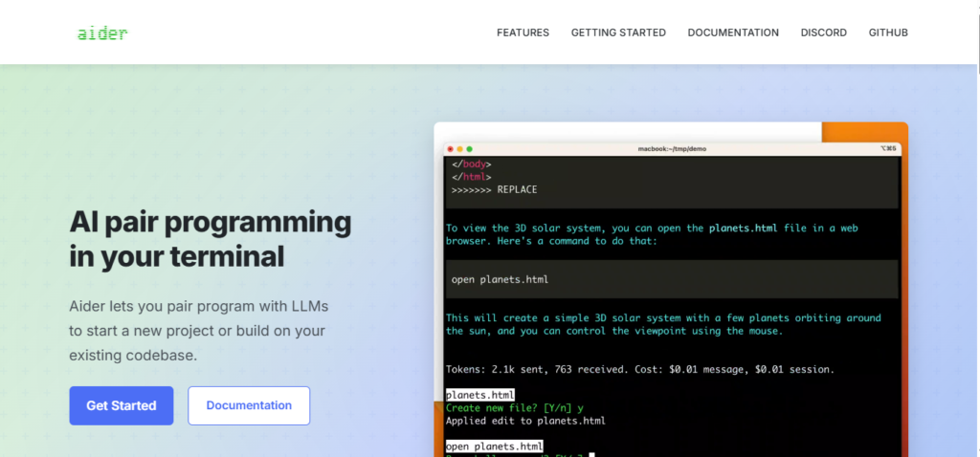Viewport: 980px width, 457px height.
Task: Click the yellow minimize dot in terminal window
Action: (460, 149)
